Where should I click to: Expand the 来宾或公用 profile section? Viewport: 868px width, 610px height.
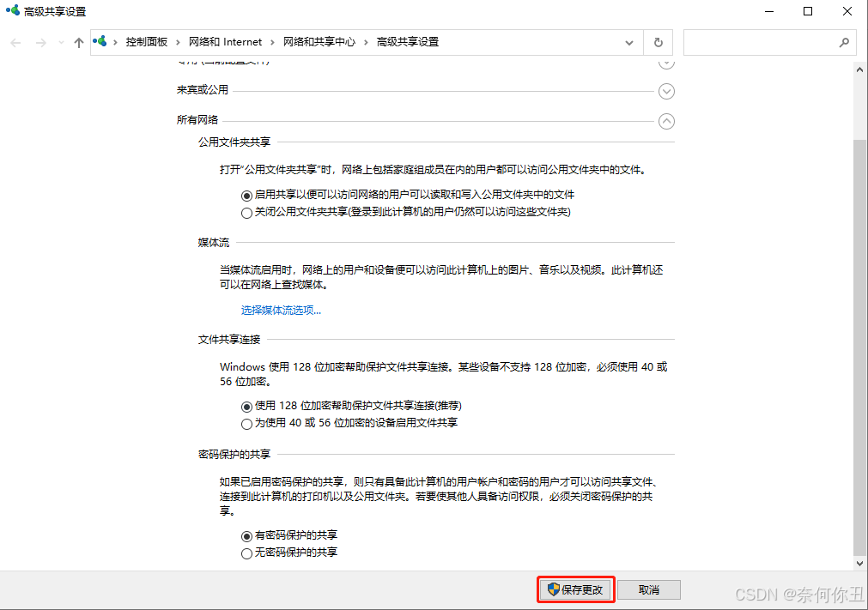click(666, 91)
